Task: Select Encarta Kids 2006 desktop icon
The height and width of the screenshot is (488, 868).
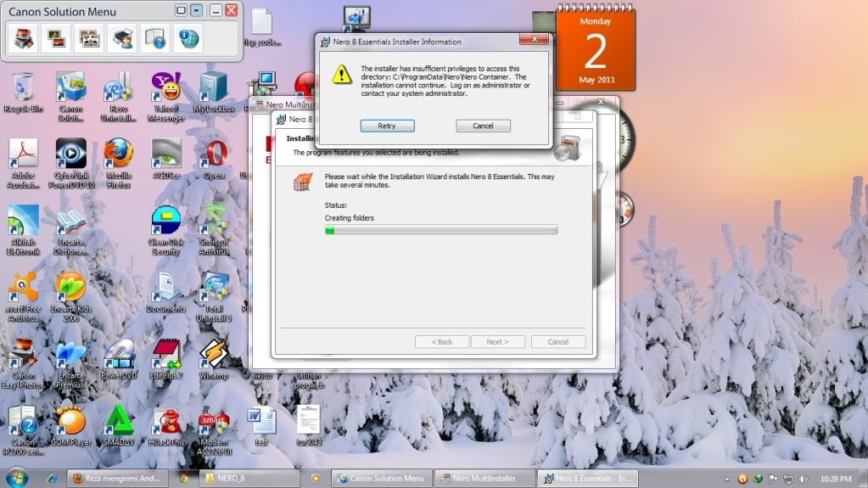Action: pos(71,297)
